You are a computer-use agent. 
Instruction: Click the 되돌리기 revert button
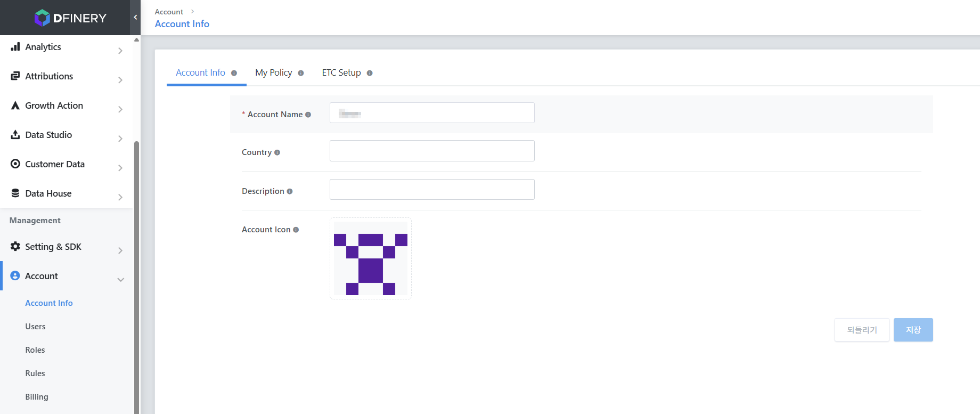(862, 330)
